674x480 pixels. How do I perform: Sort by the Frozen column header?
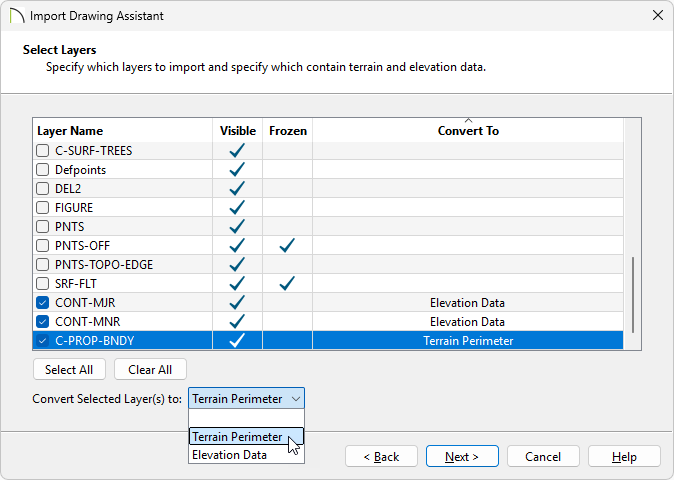coord(288,131)
